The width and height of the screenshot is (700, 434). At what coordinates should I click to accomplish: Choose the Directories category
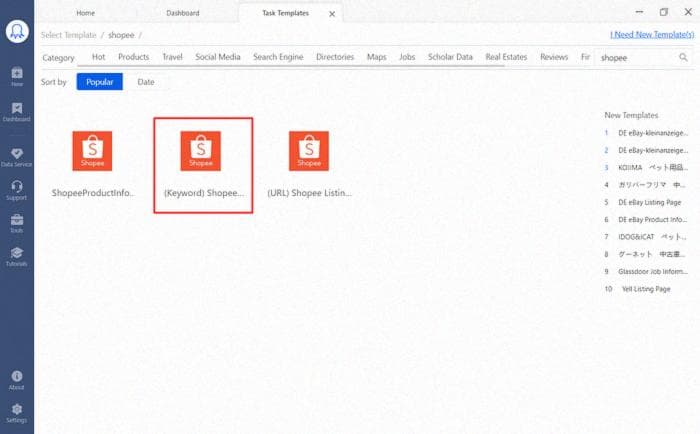coord(335,57)
